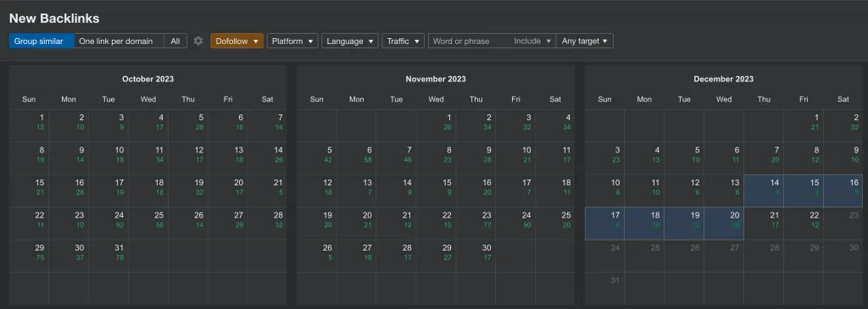Select highlighted December 17 cell
This screenshot has width=868, height=309.
(x=604, y=223)
